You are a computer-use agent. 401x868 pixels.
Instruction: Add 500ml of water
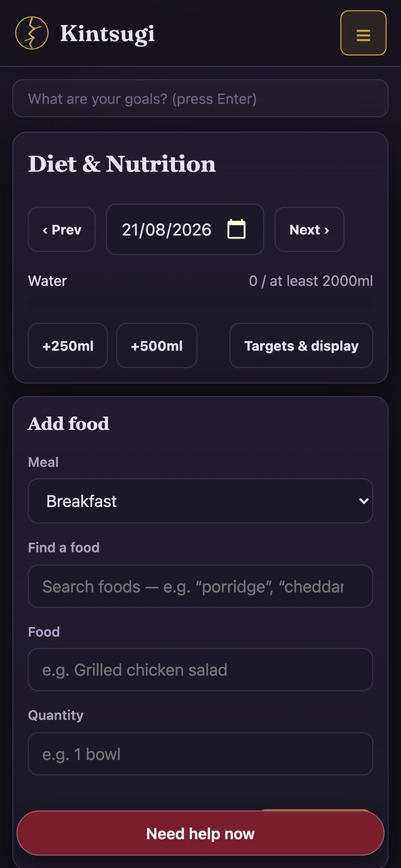click(157, 345)
